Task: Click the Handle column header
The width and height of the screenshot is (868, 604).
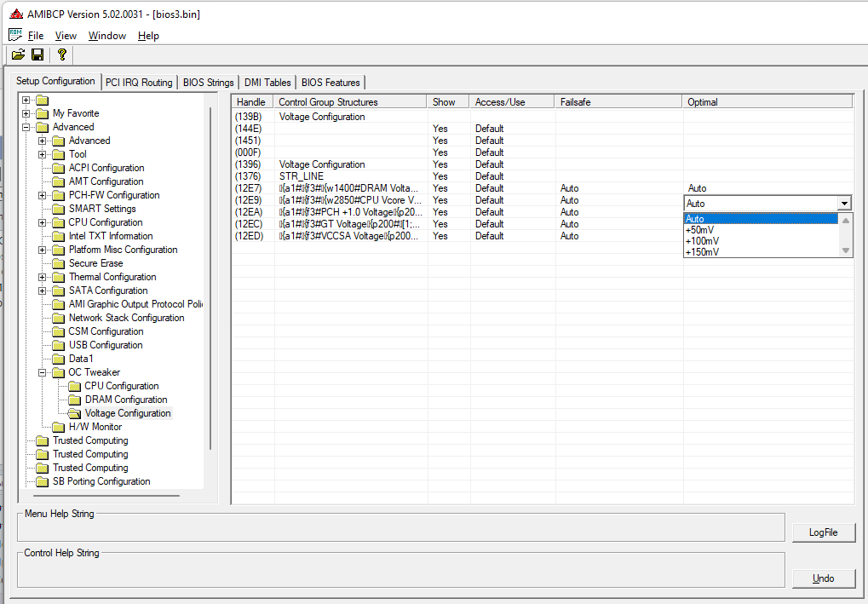Action: tap(252, 102)
